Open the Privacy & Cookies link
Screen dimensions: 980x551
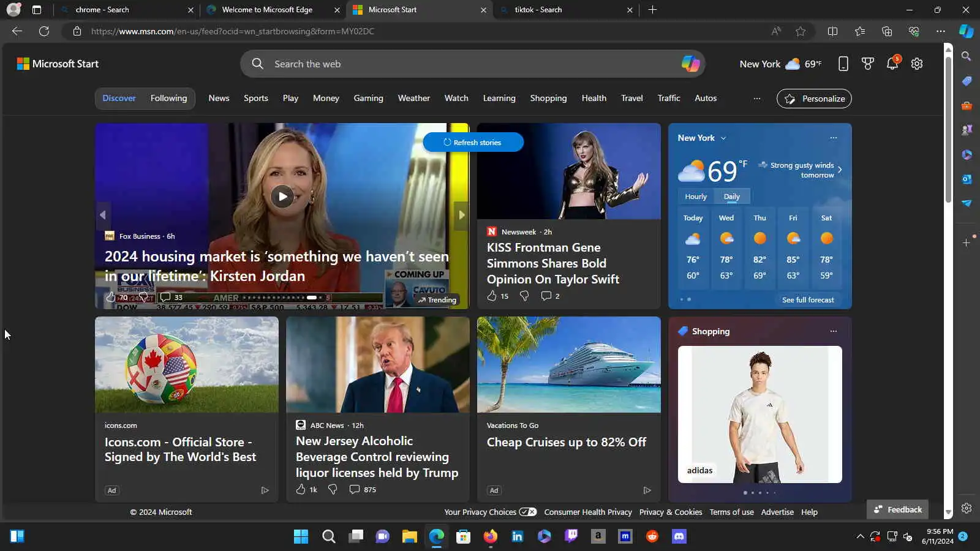[671, 512]
